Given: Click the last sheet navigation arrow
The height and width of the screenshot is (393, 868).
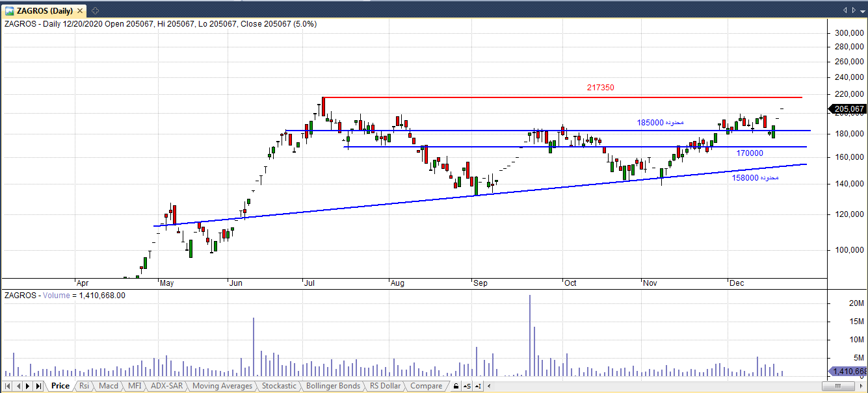Looking at the screenshot, I should pyautogui.click(x=38, y=387).
